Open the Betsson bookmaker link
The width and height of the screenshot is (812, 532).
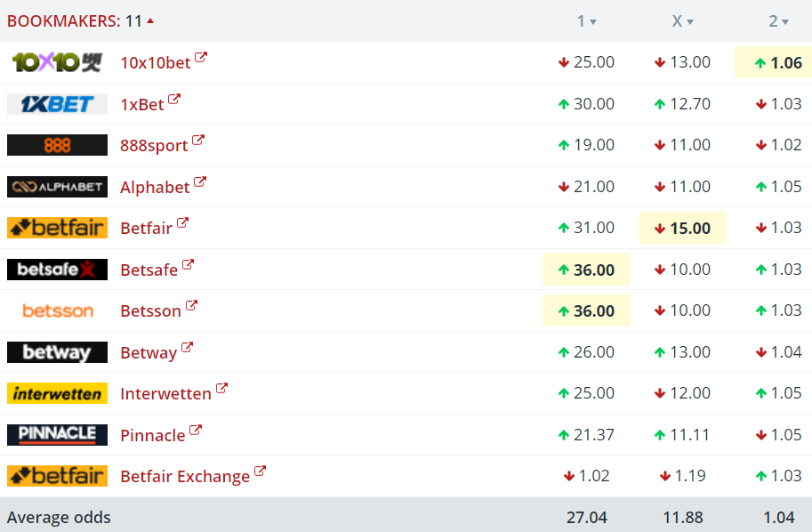150,310
